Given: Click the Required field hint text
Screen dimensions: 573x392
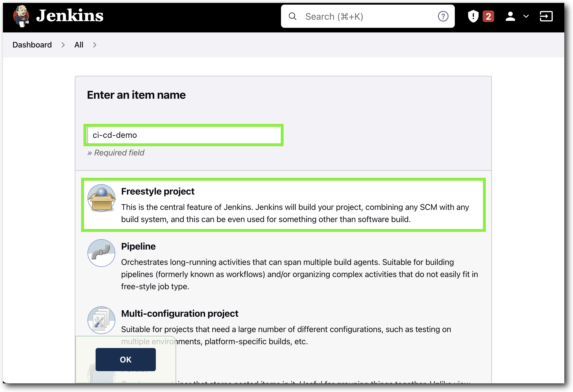Looking at the screenshot, I should 116,153.
